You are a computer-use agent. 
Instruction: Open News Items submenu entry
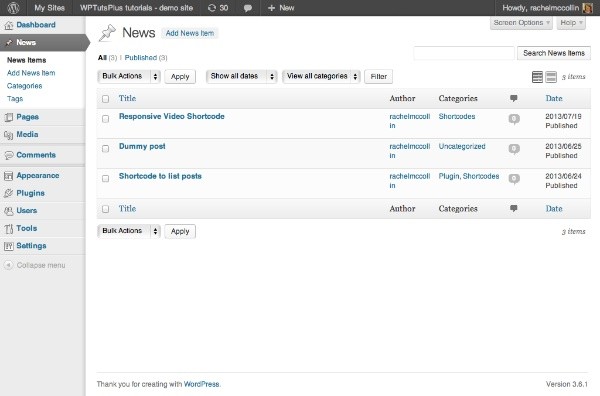pyautogui.click(x=26, y=60)
